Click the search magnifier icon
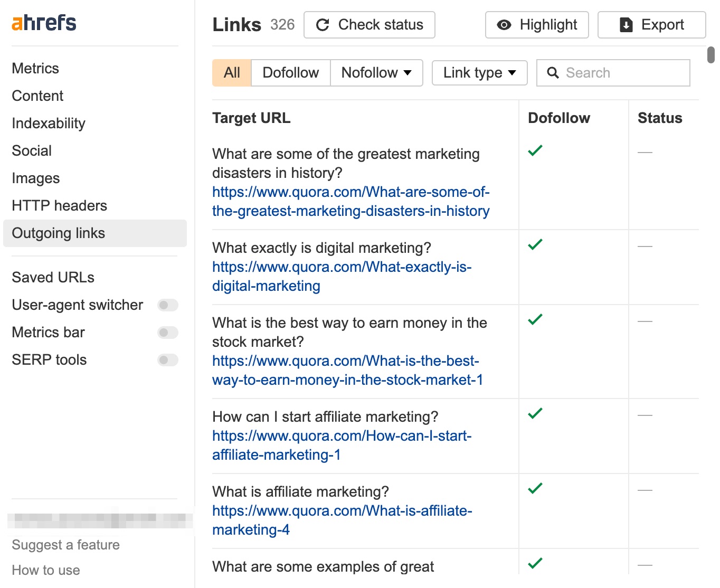This screenshot has height=588, width=720. coord(553,73)
